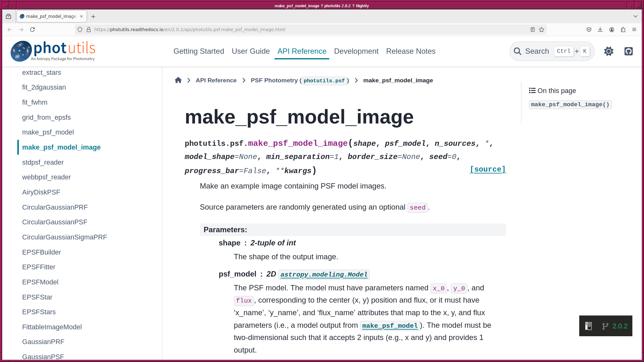The width and height of the screenshot is (644, 362).
Task: Reload the page with refresh icon
Action: (32, 30)
